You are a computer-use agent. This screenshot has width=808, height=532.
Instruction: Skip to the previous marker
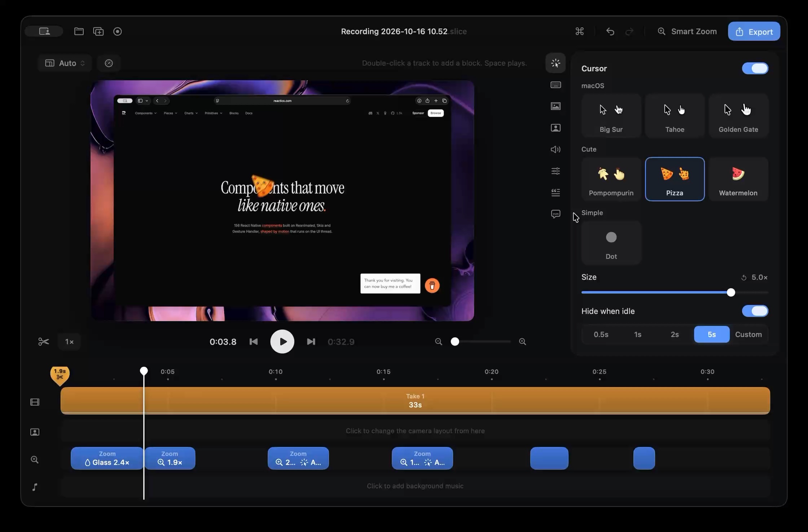coord(254,341)
